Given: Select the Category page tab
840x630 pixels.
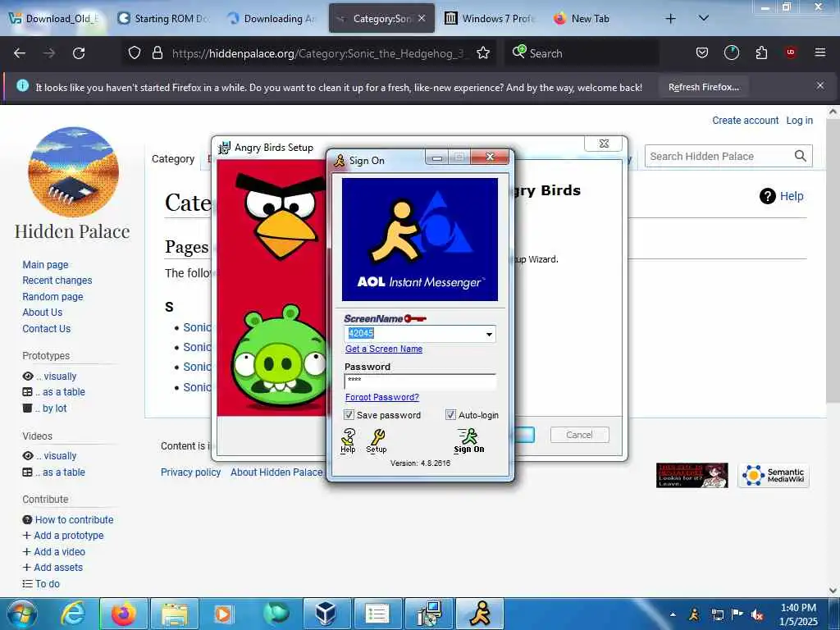Looking at the screenshot, I should click(173, 159).
